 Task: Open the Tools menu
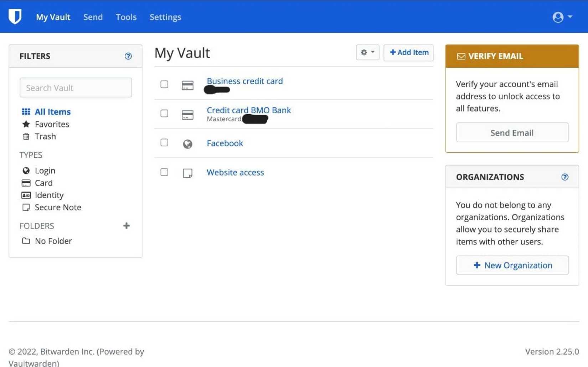click(x=126, y=17)
